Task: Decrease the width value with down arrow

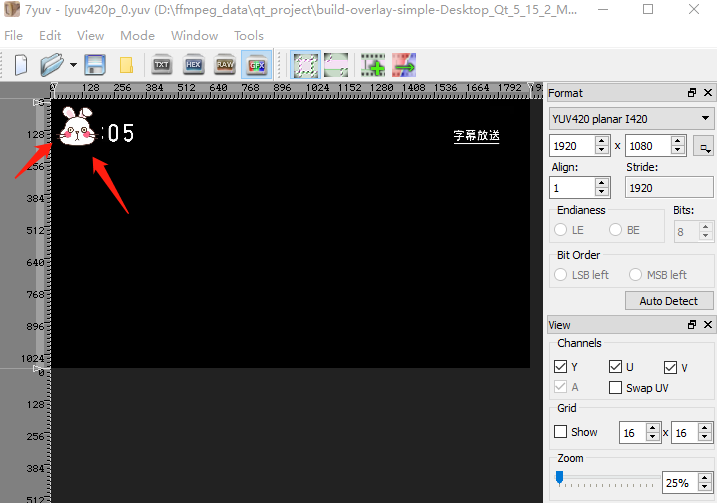Action: point(602,151)
